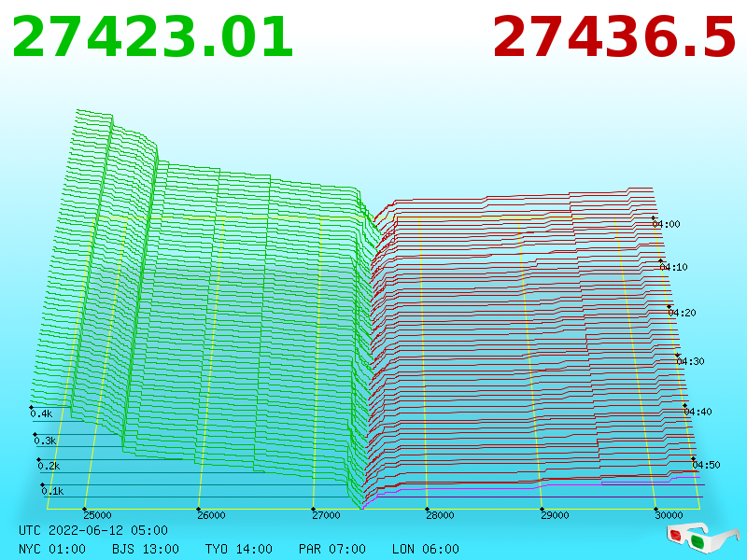Image resolution: width=747 pixels, height=560 pixels.
Task: Click the 0.1k depth axis label
Action: click(52, 491)
